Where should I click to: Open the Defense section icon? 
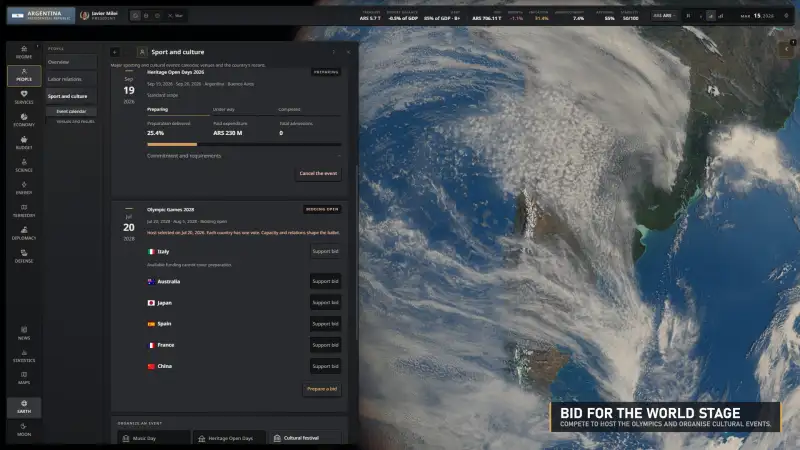24,256
